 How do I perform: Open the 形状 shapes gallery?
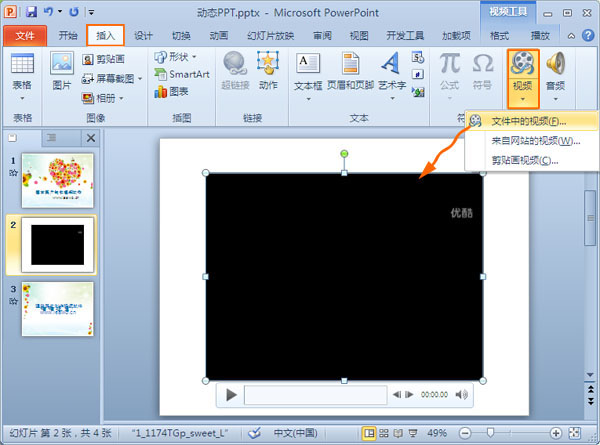click(x=175, y=57)
